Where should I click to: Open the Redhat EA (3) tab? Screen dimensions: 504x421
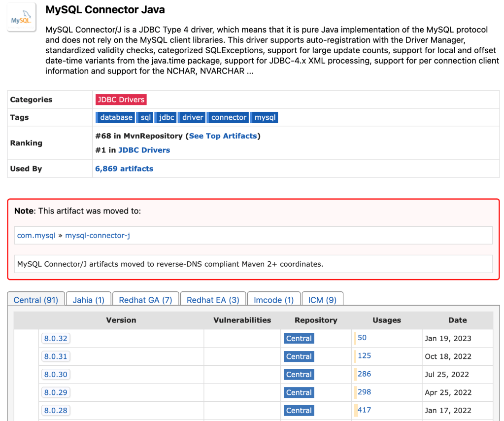[213, 300]
